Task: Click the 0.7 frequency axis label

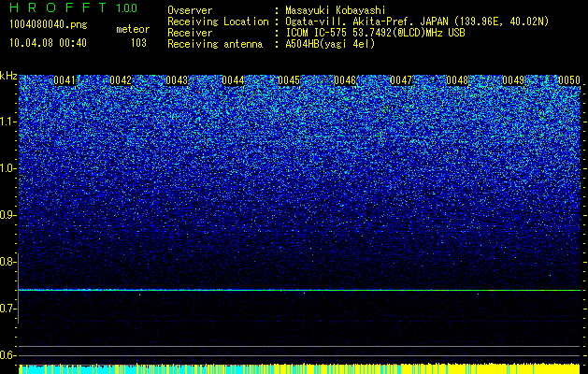Action: [7, 309]
